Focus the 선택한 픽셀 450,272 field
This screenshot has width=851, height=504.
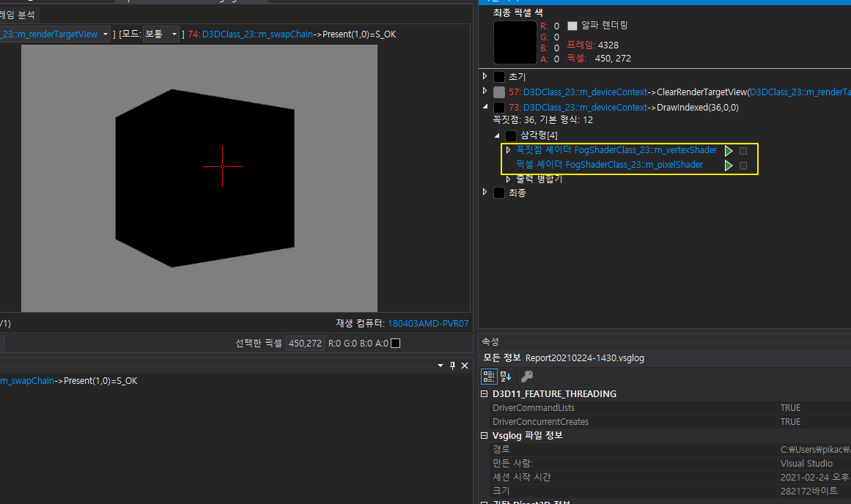[305, 343]
